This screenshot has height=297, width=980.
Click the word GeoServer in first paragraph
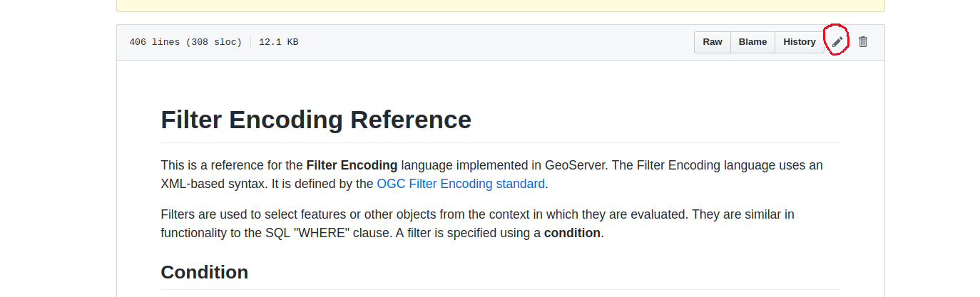point(571,165)
